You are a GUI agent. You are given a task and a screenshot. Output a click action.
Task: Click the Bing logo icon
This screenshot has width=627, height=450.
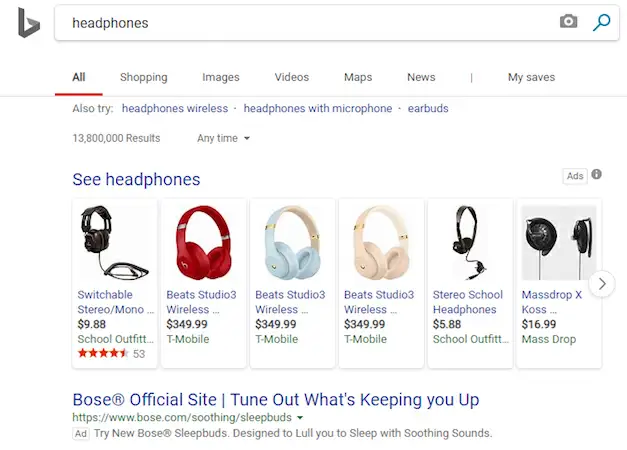coord(28,23)
